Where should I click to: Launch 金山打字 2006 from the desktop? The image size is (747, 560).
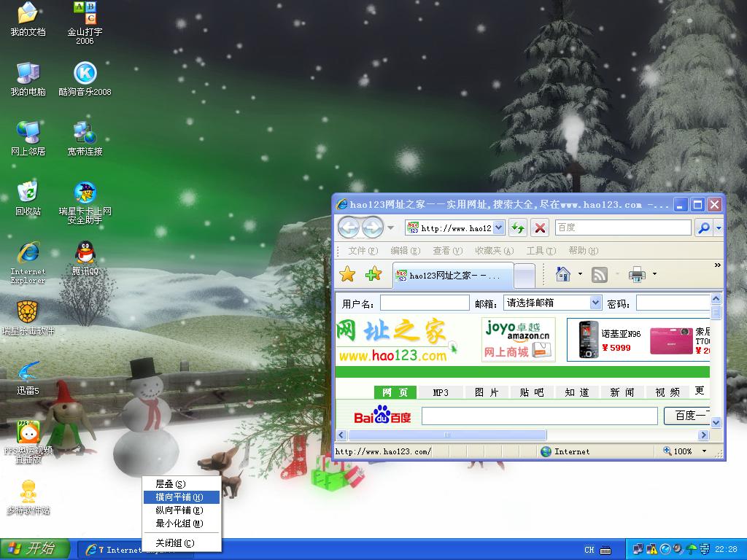click(85, 23)
